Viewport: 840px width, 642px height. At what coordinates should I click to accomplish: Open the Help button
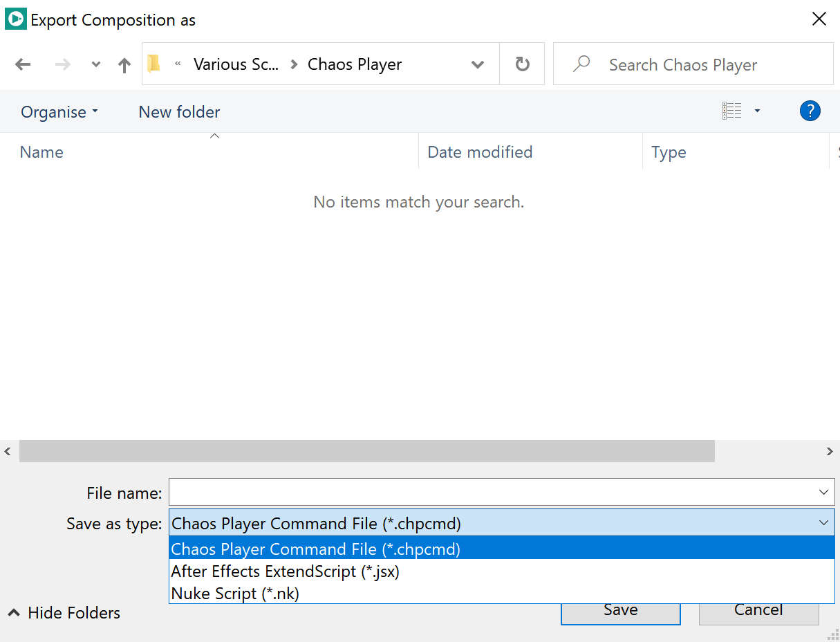(x=810, y=111)
